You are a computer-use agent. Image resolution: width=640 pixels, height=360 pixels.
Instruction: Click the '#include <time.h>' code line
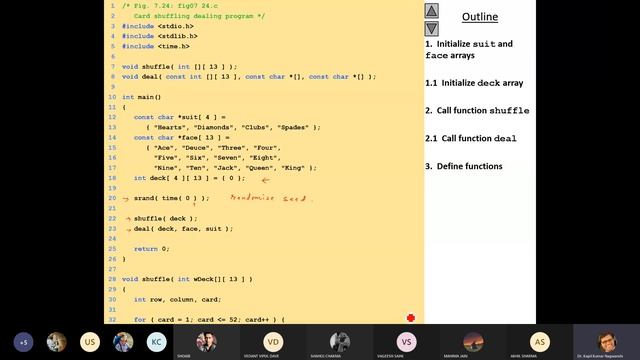(x=156, y=47)
